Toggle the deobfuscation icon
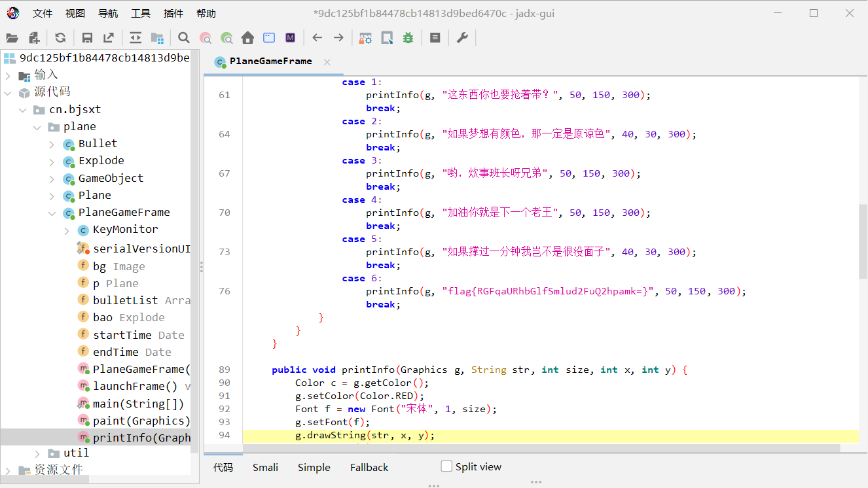 [x=365, y=38]
